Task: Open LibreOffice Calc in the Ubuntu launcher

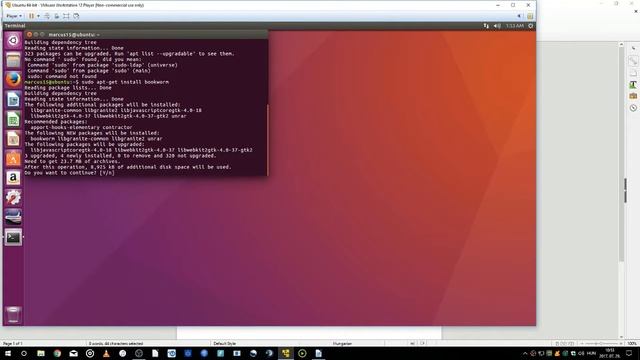Action: tap(13, 119)
